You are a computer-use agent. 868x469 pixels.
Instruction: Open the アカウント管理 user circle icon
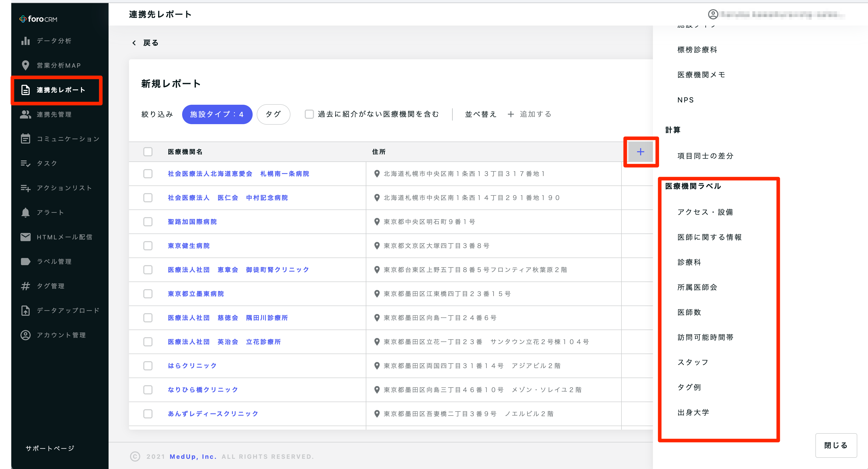pyautogui.click(x=25, y=335)
